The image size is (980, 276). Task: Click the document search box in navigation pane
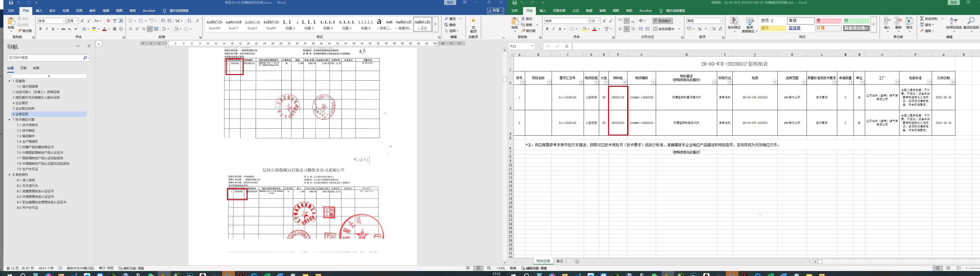tap(45, 58)
